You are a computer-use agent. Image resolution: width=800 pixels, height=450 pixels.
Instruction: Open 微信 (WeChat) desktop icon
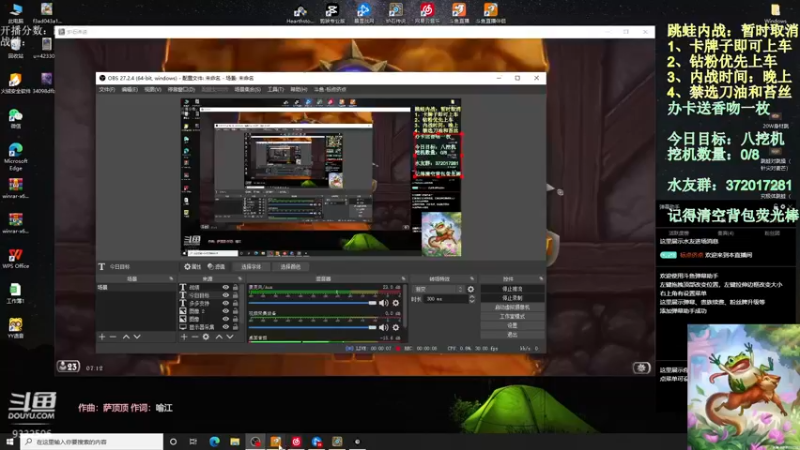[x=16, y=119]
